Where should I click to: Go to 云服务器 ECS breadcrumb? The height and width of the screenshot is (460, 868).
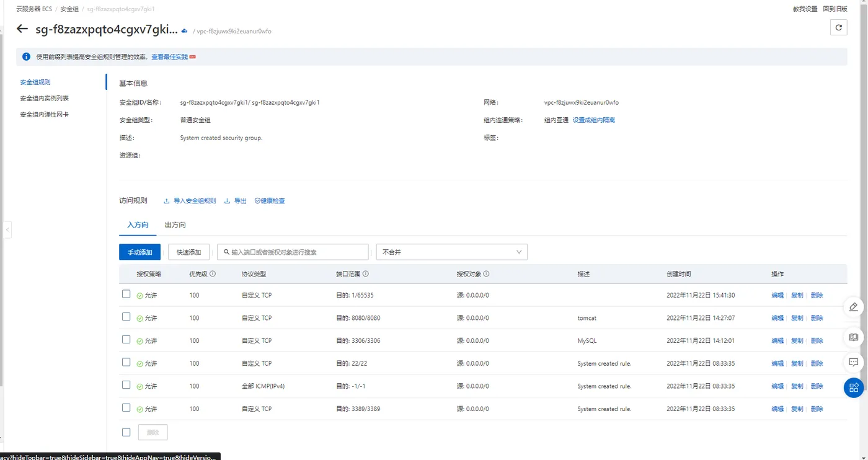[34, 9]
